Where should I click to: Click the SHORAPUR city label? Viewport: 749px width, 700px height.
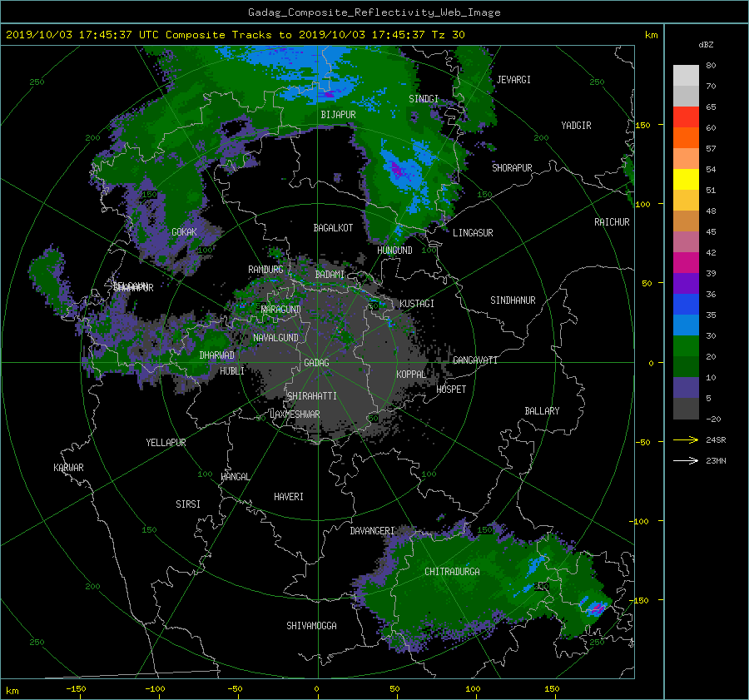512,168
